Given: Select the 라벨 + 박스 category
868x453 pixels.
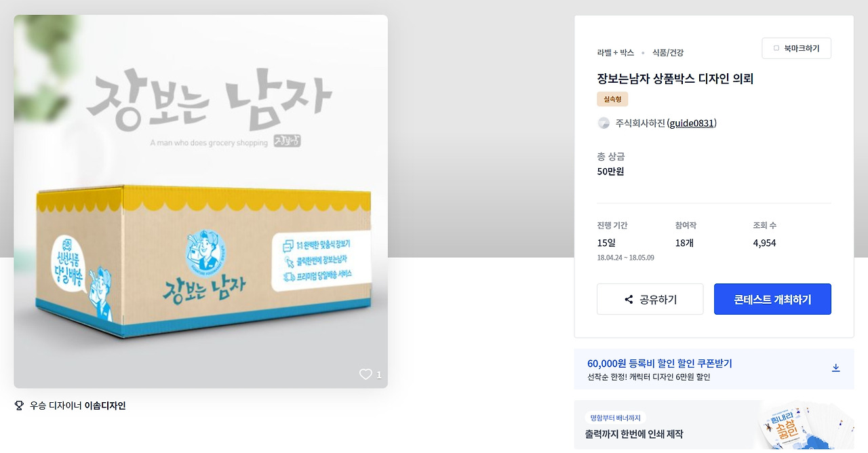Looking at the screenshot, I should click(616, 52).
